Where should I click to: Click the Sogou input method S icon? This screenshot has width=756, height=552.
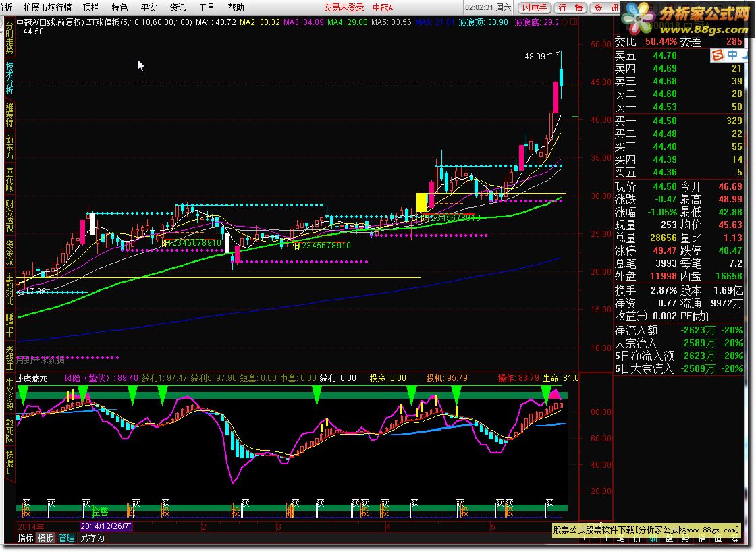pos(718,55)
